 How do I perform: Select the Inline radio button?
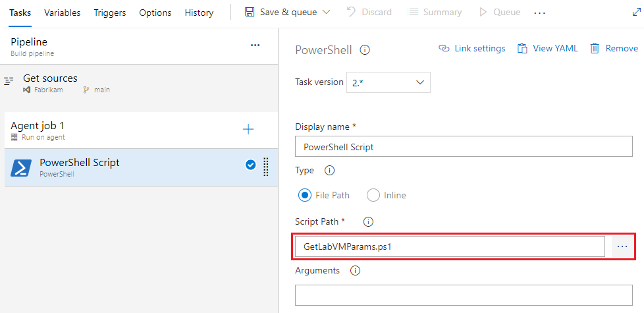[x=373, y=195]
